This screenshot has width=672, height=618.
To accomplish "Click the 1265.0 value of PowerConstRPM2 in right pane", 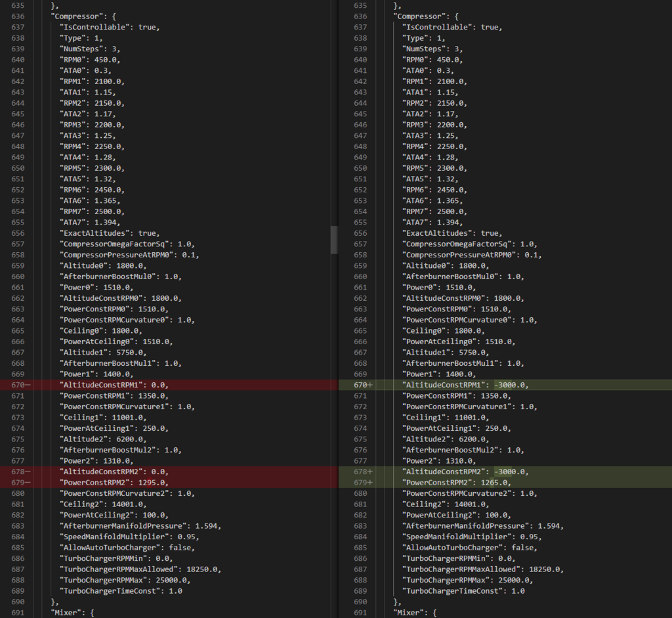I will click(496, 483).
